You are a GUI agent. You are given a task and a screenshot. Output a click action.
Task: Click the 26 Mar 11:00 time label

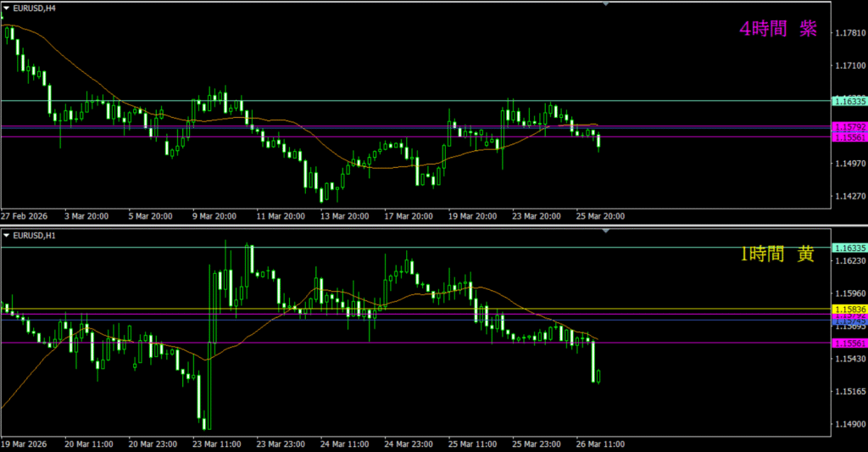click(x=603, y=444)
